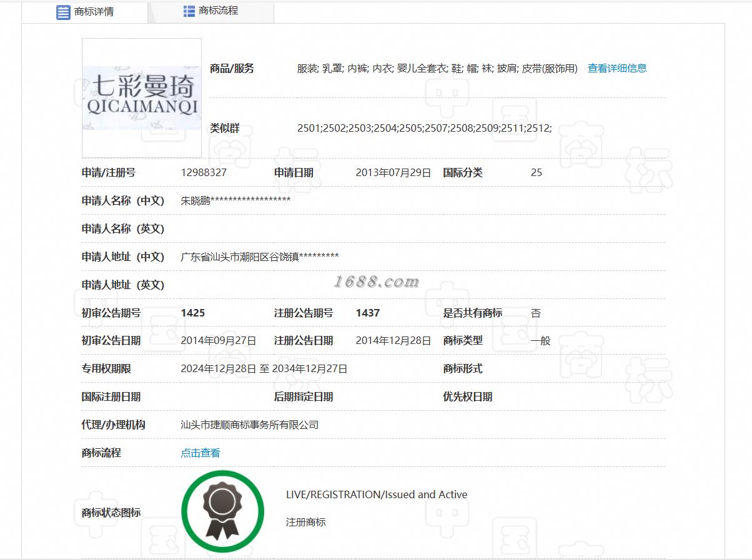The width and height of the screenshot is (752, 560).
Task: Click the 商品/服务 label
Action: [x=232, y=69]
